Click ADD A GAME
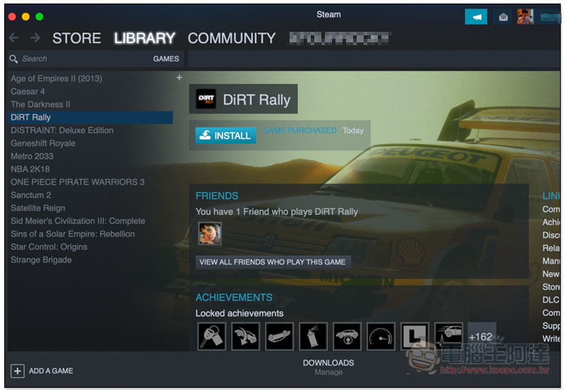Screen dimensions: 565x392 coord(51,371)
